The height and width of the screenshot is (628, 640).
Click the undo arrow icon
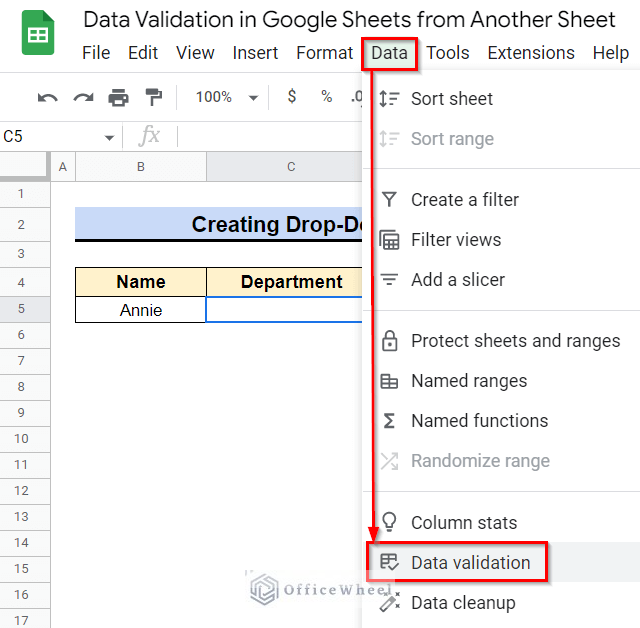pyautogui.click(x=47, y=98)
